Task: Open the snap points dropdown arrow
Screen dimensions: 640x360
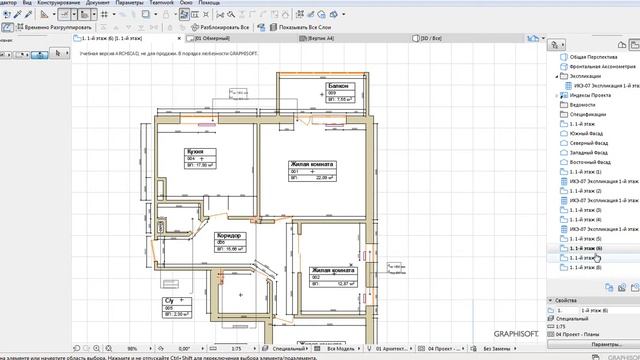Action: [94, 15]
